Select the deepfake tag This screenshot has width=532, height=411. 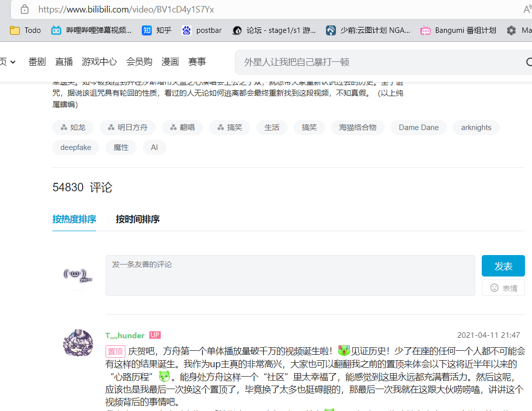point(76,147)
